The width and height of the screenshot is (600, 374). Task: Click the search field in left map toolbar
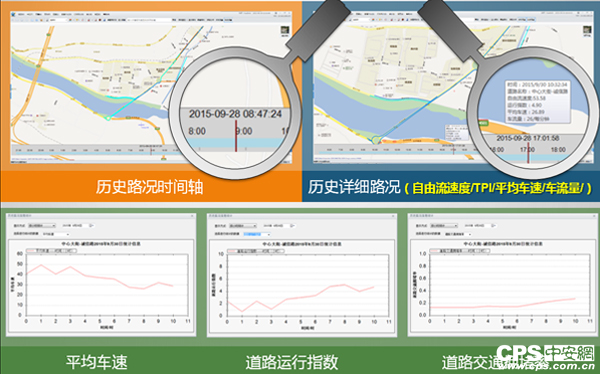click(149, 20)
